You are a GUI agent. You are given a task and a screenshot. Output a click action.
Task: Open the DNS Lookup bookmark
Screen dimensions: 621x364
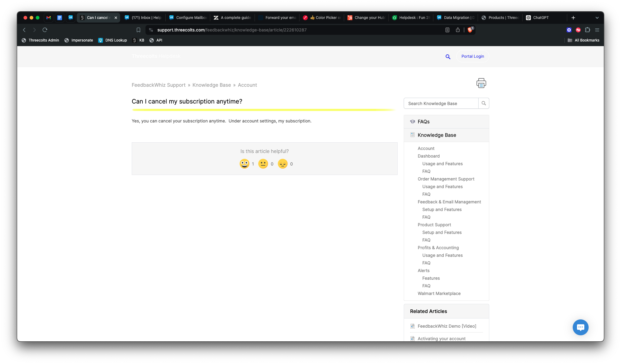coord(112,40)
